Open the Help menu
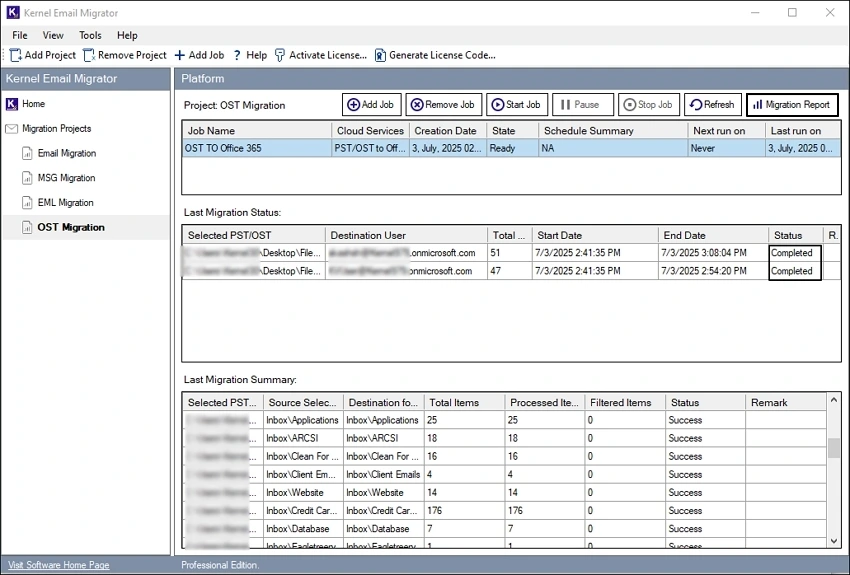 [x=127, y=35]
